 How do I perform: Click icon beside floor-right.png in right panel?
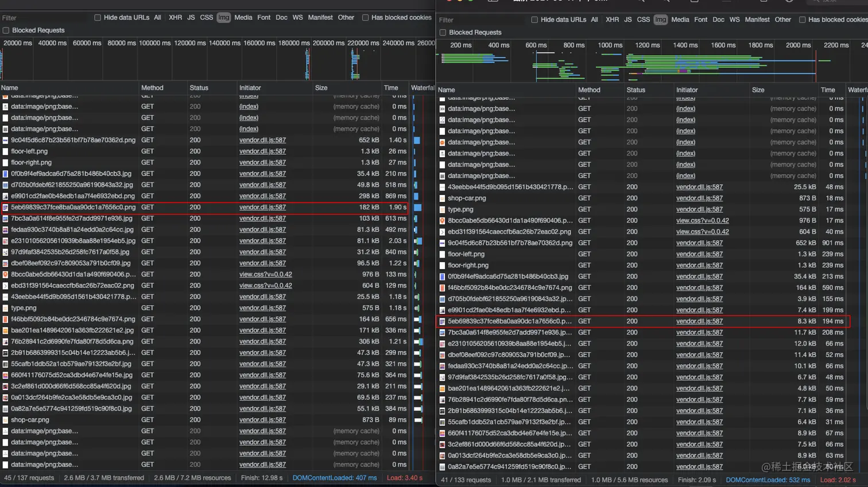tap(442, 266)
